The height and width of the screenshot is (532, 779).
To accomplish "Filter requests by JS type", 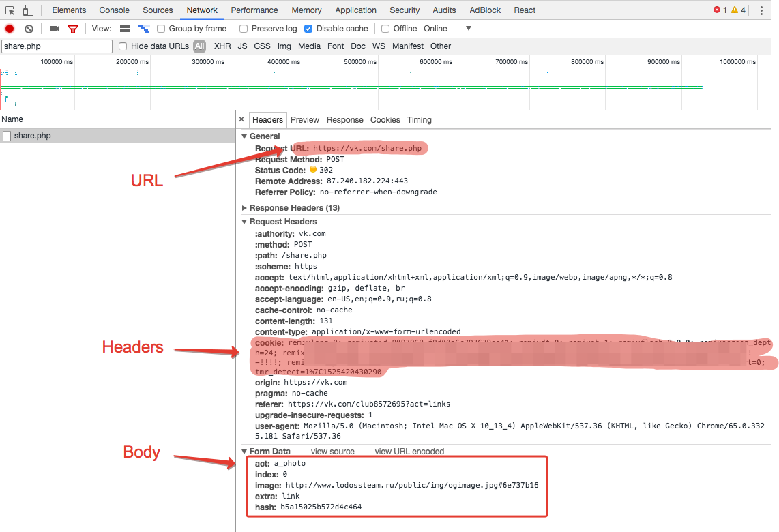I will click(242, 46).
